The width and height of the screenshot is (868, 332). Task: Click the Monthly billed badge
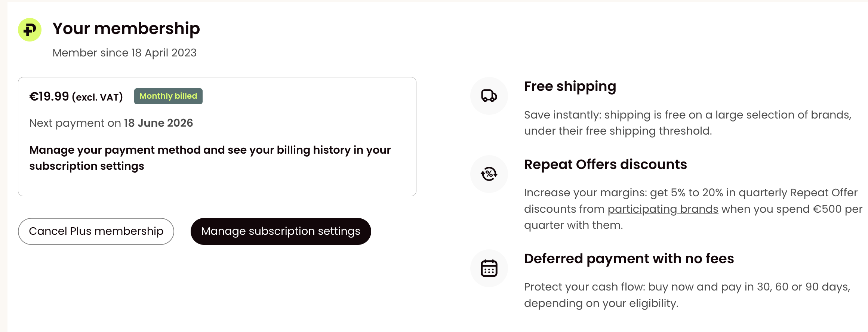(x=168, y=96)
